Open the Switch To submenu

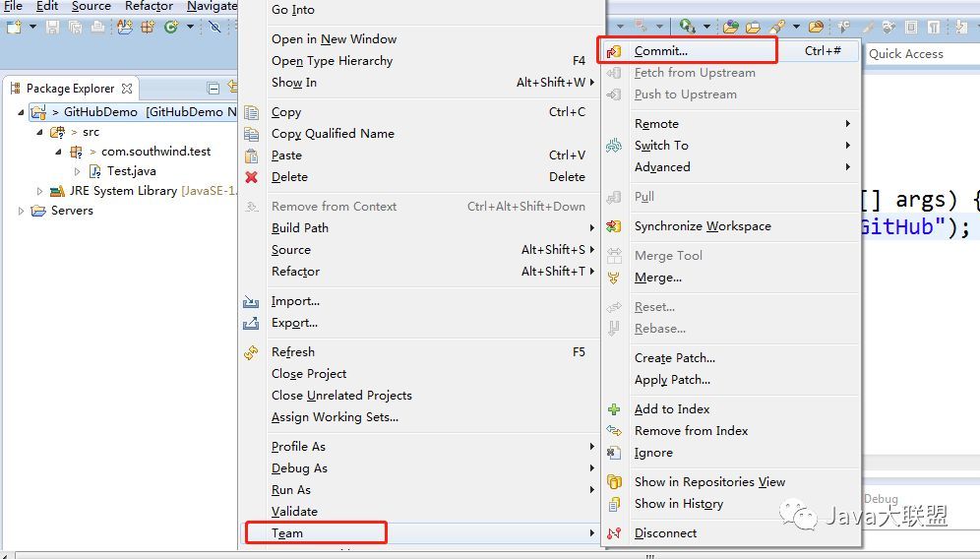pos(731,146)
